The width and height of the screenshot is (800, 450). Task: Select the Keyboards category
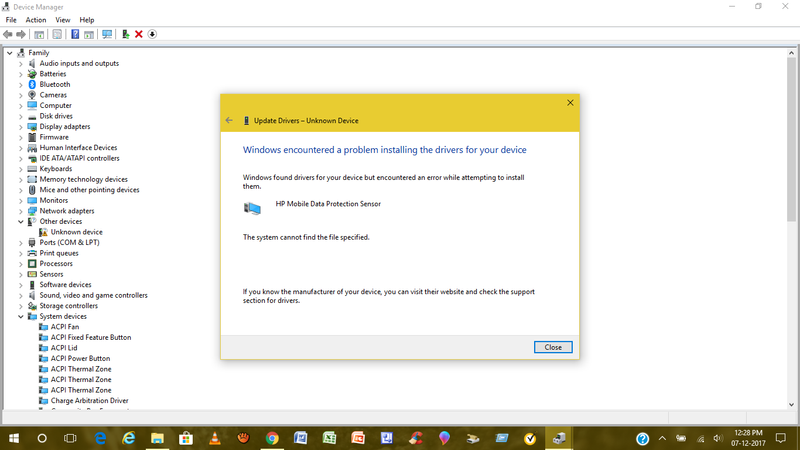point(56,169)
